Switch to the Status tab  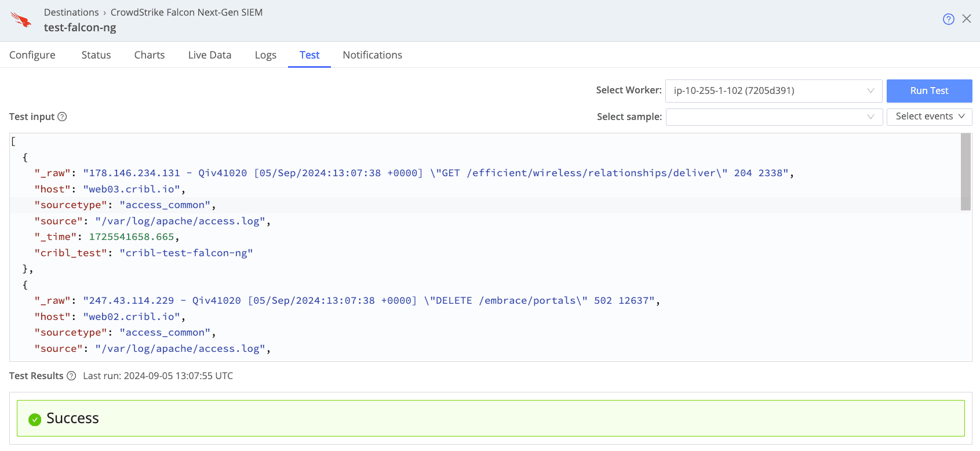[x=96, y=55]
